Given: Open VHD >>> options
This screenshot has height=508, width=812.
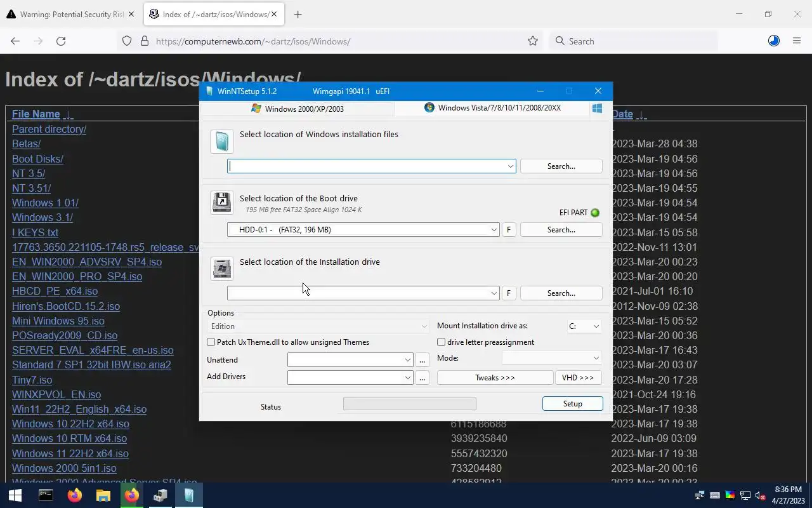Looking at the screenshot, I should tap(578, 378).
